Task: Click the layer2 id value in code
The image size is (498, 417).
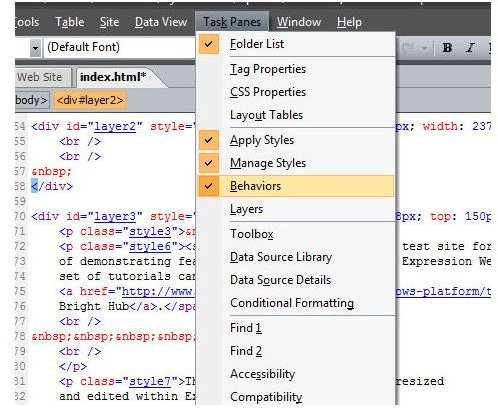Action: pos(115,127)
